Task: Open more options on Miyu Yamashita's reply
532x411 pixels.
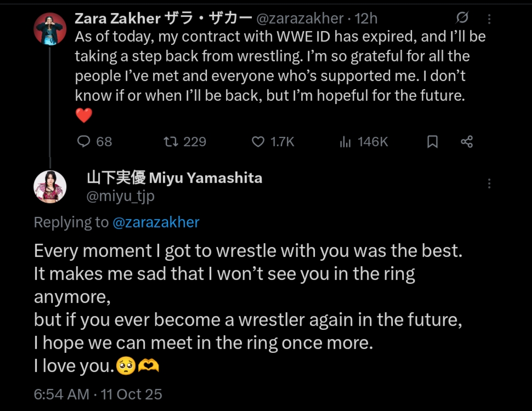Action: coord(489,184)
